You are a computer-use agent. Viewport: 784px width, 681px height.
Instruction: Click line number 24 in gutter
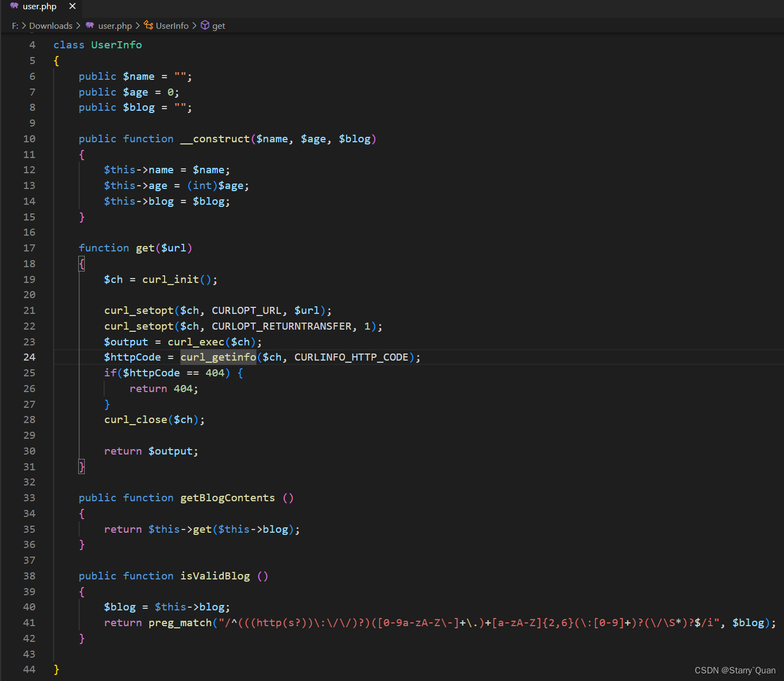tap(29, 357)
